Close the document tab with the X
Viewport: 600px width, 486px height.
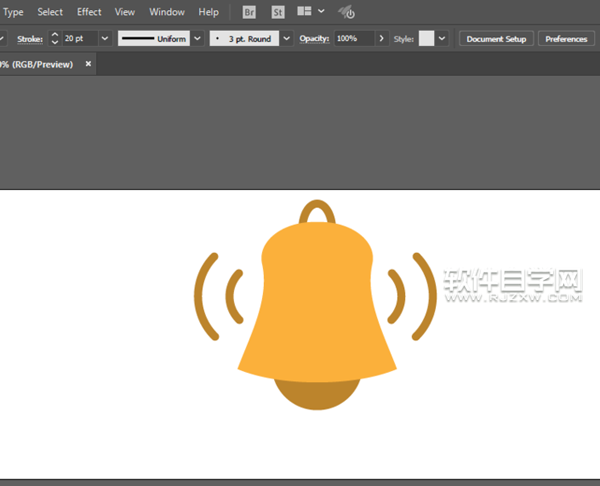tap(88, 64)
